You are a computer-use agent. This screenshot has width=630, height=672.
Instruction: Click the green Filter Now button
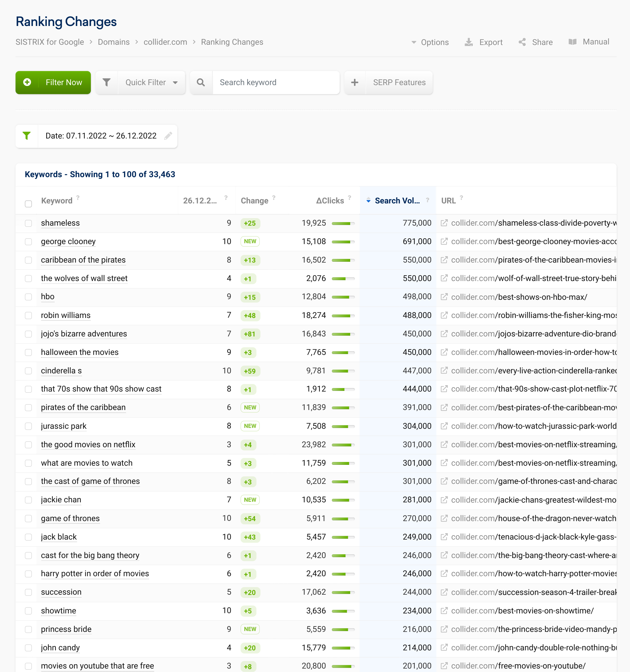pyautogui.click(x=53, y=83)
